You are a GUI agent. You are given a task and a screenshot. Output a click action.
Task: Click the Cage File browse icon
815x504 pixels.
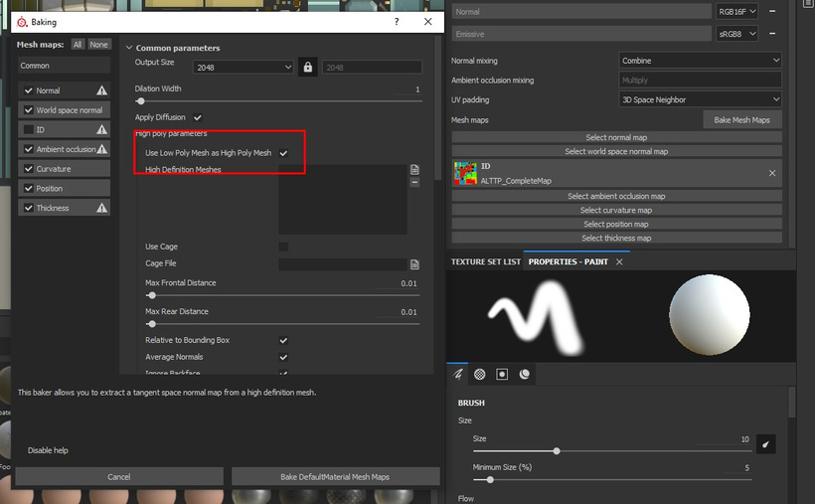(x=414, y=264)
